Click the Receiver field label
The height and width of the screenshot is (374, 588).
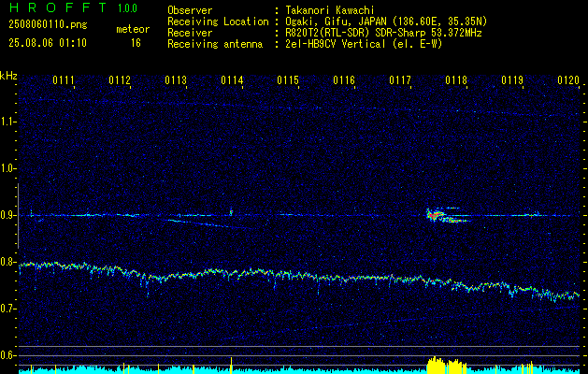click(190, 33)
